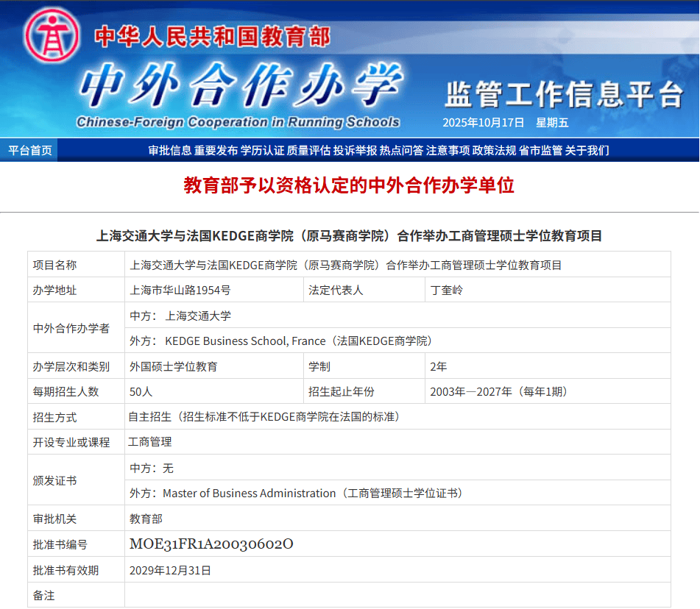Click the 中外合作办学 banner title
Screen dimensions: 700x609
click(239, 86)
